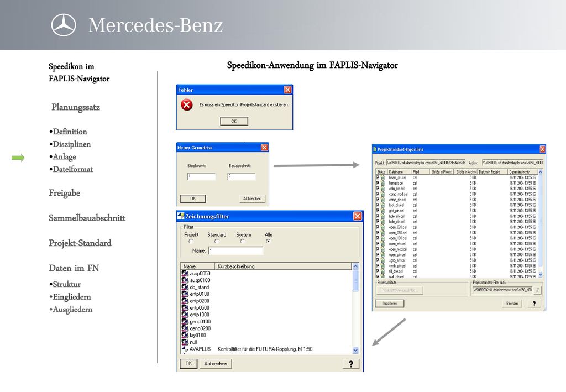
Task: Click file status icon for grid_pln.cel
Action: click(382, 211)
